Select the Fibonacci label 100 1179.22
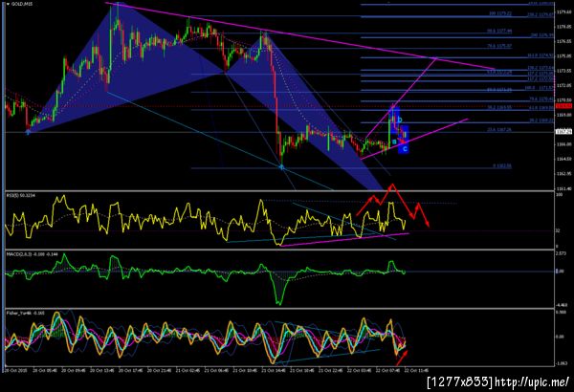 (x=500, y=13)
